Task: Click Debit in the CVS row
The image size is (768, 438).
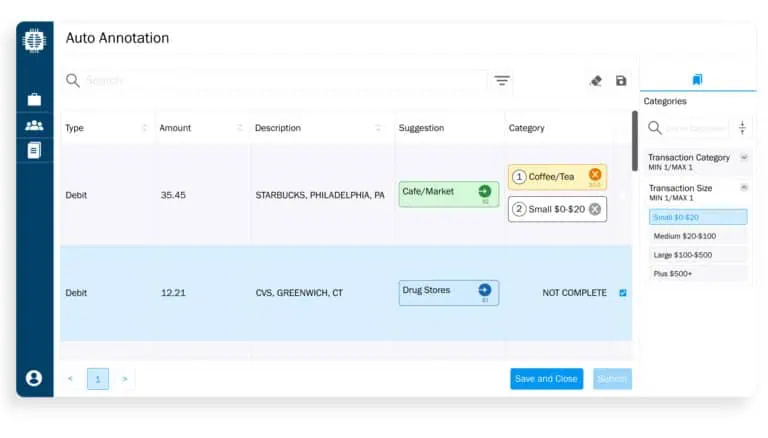Action: tap(76, 292)
